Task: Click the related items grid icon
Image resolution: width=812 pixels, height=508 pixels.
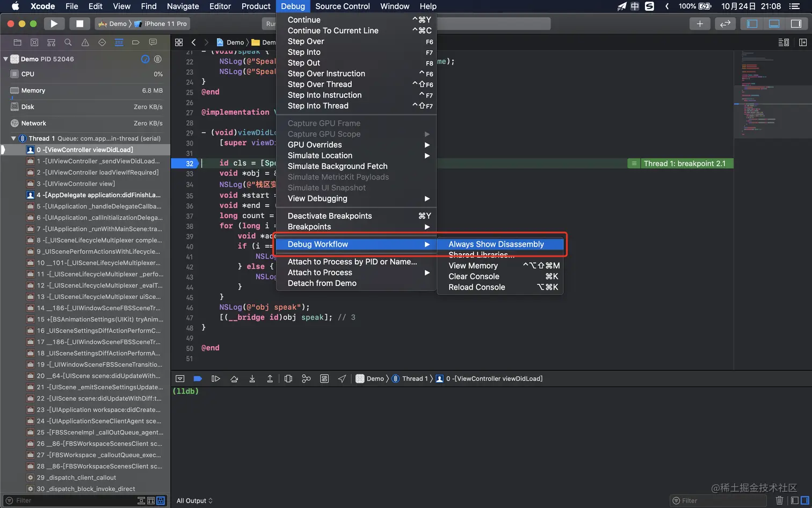Action: (x=179, y=42)
